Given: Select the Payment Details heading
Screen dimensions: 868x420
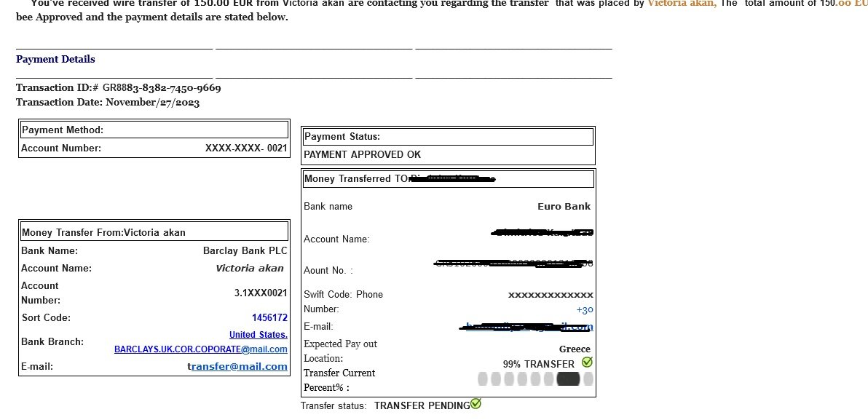Looking at the screenshot, I should [55, 59].
